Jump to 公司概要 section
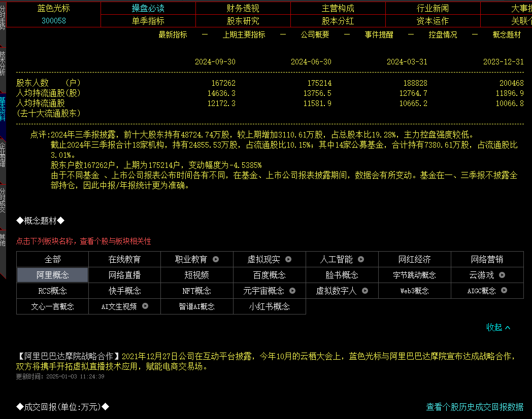This screenshot has width=532, height=419. (315, 34)
